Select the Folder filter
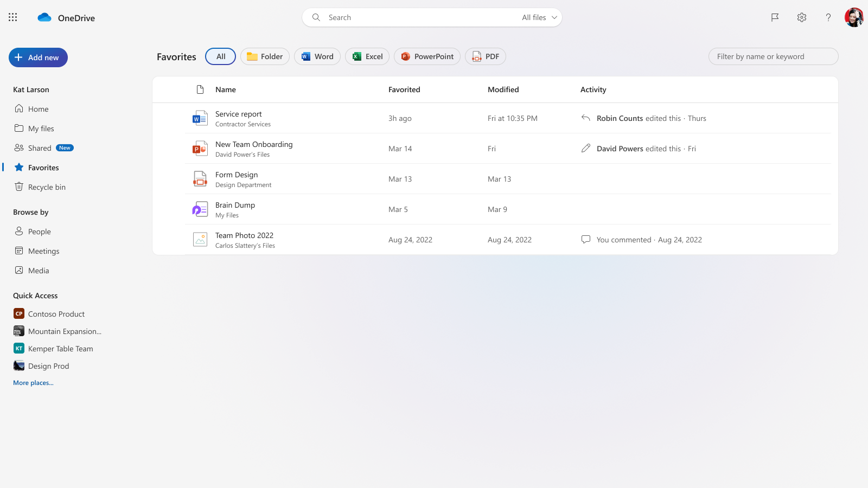Screen dimensions: 868x488 coord(265,56)
